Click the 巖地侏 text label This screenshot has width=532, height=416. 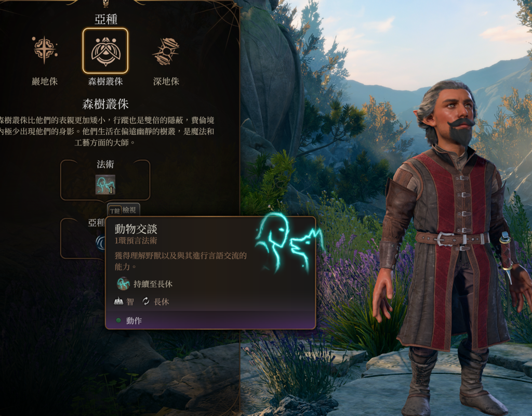tap(45, 82)
